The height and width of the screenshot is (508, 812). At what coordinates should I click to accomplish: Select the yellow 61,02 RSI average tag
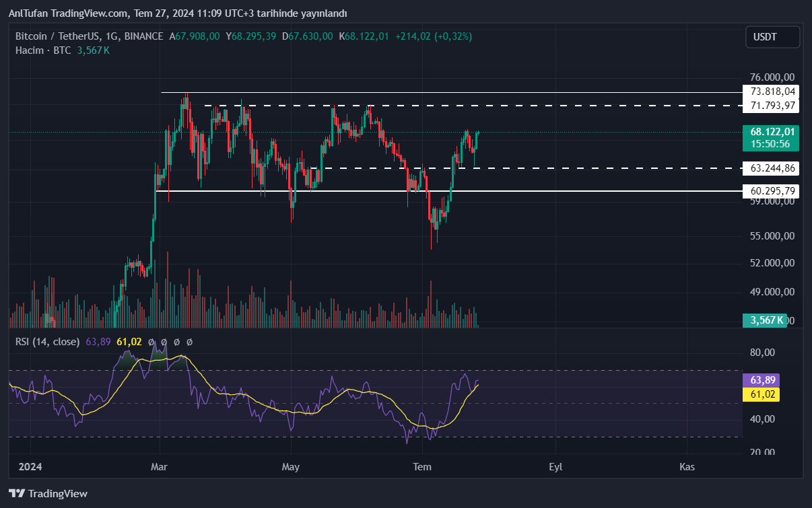pyautogui.click(x=760, y=395)
